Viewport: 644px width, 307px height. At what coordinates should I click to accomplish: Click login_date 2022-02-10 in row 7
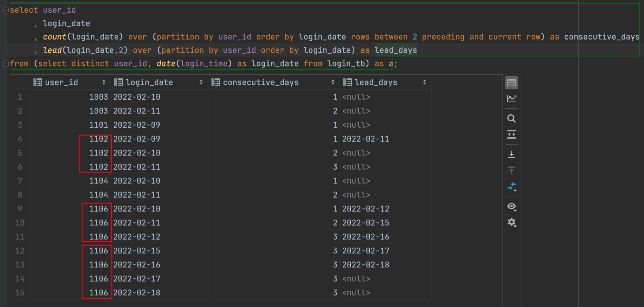137,181
